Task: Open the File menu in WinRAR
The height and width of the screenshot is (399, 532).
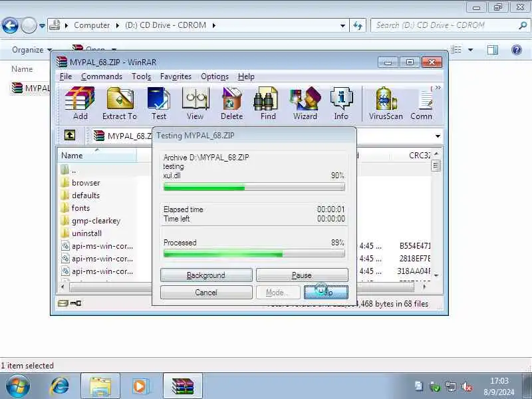Action: tap(65, 76)
